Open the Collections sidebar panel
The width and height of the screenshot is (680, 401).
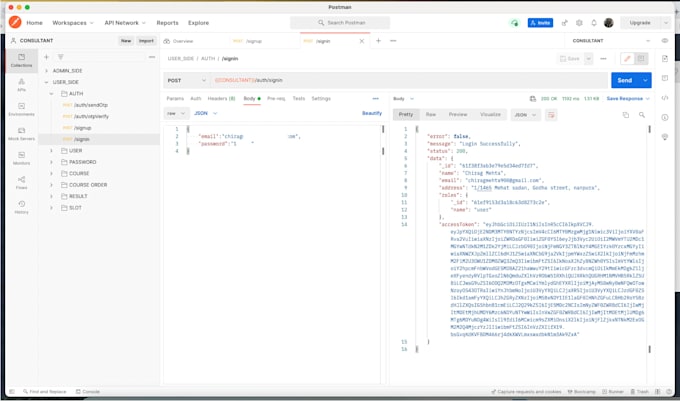[x=21, y=60]
